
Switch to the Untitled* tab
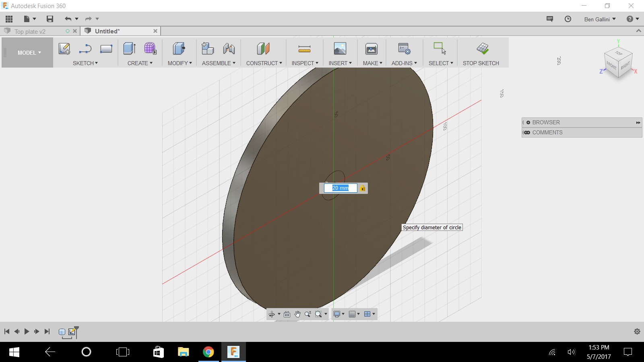tap(107, 31)
